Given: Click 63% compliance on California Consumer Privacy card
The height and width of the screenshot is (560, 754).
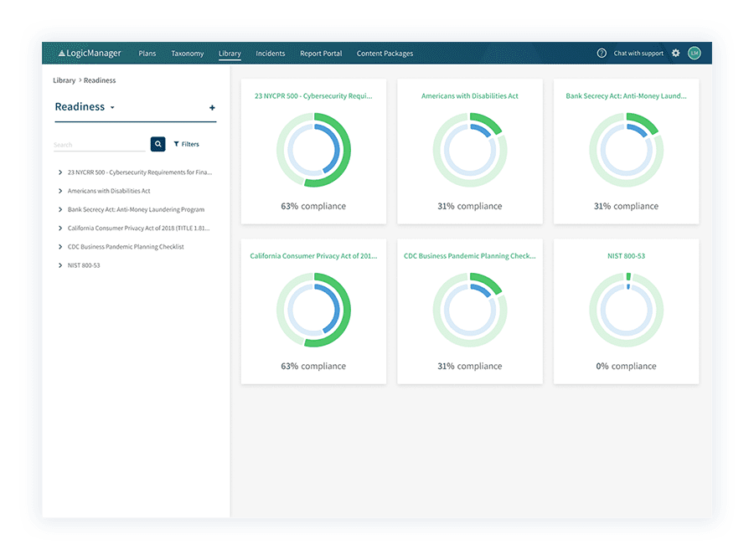Looking at the screenshot, I should (x=313, y=366).
